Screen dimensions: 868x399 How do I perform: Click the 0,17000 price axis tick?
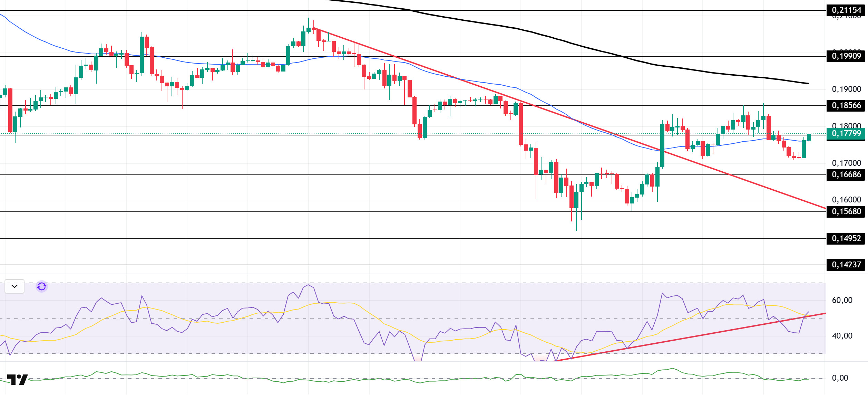point(846,163)
